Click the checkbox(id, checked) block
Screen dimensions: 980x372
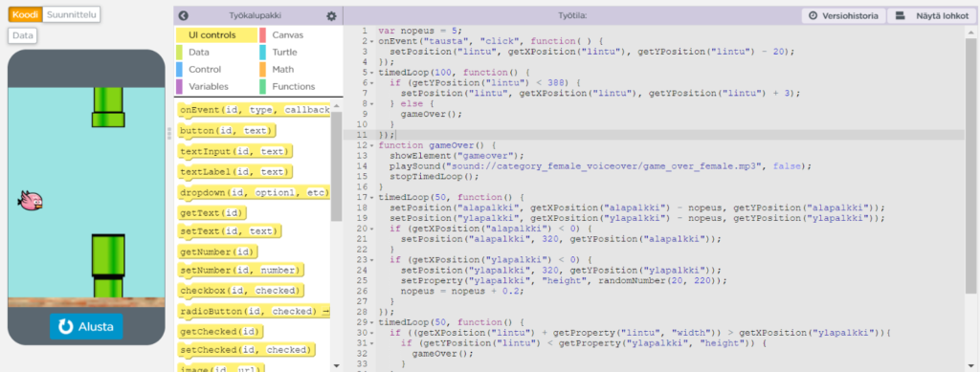coord(240,291)
